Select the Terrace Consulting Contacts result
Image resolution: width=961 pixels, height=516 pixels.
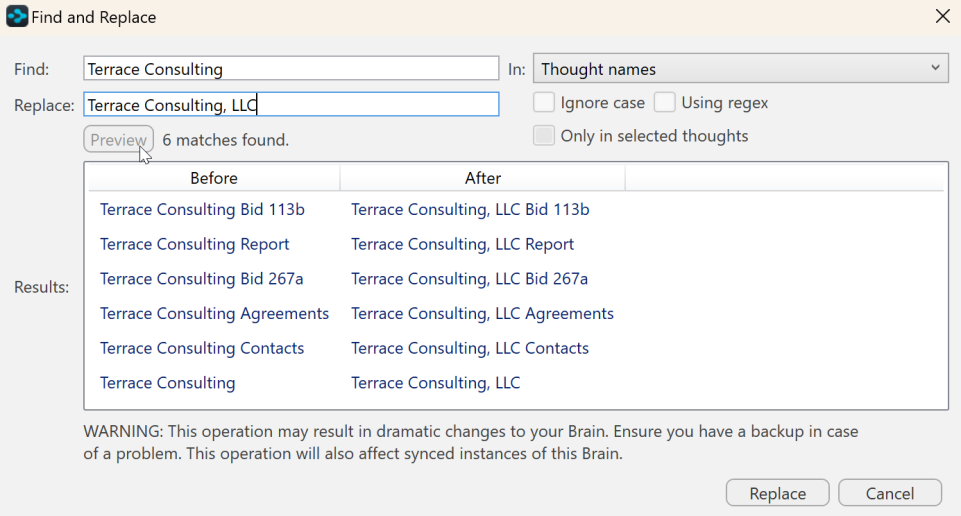202,348
